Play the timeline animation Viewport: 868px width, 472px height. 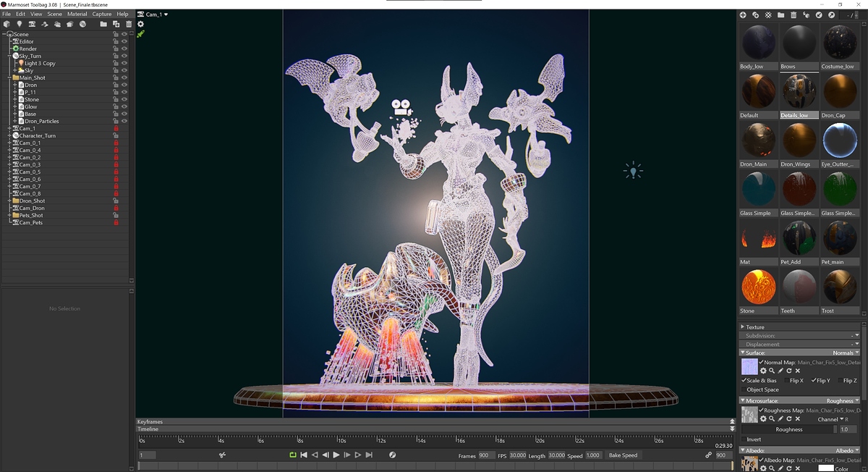coord(336,455)
